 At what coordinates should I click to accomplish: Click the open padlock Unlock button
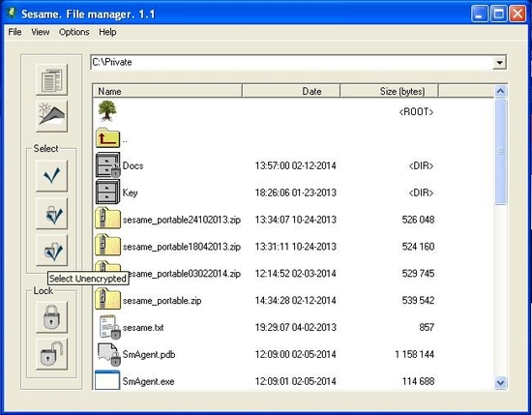click(52, 354)
